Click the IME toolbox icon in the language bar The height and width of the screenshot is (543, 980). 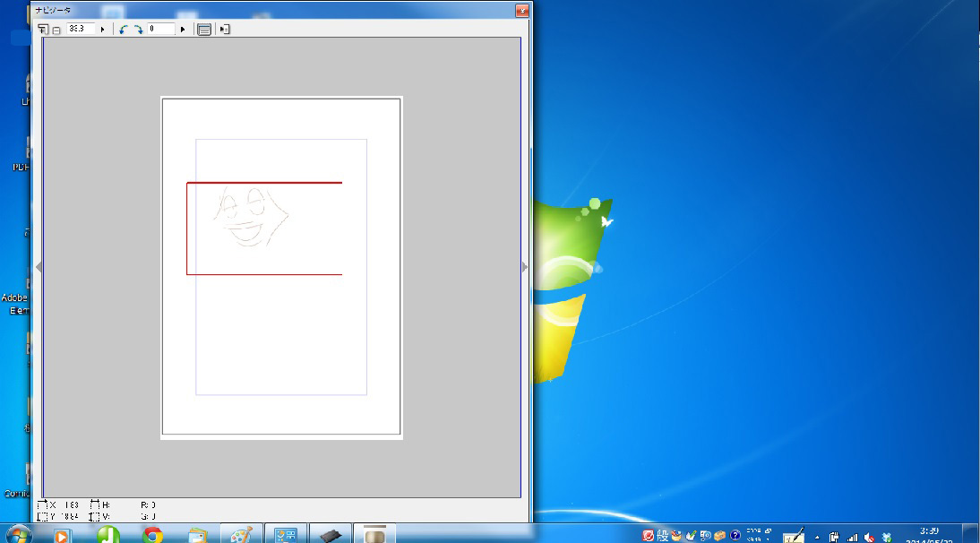[720, 536]
